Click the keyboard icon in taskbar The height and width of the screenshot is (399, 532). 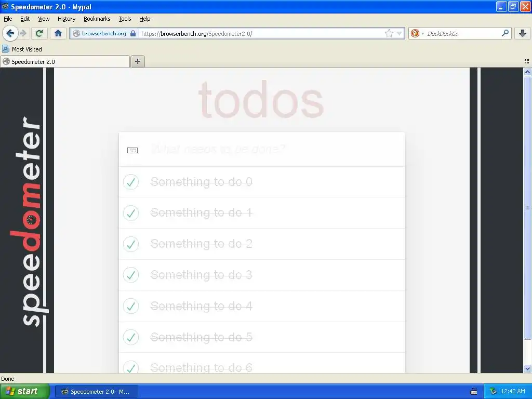(474, 392)
